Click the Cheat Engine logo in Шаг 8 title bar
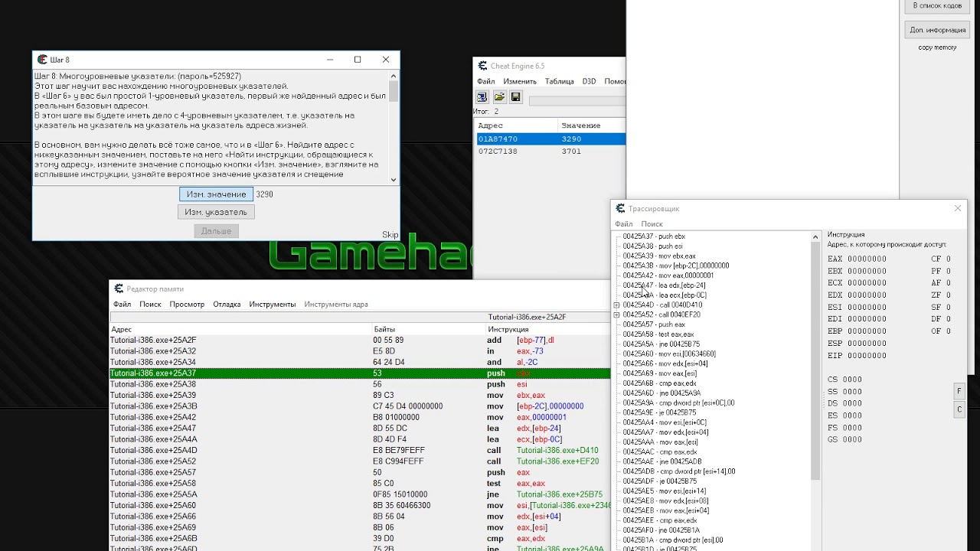Screen dimensions: 980x551 click(x=41, y=60)
